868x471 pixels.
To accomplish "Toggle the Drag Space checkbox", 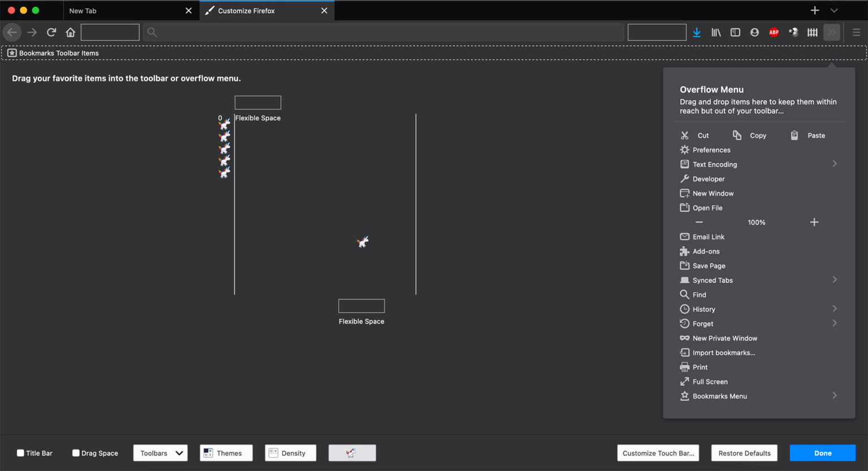I will pyautogui.click(x=75, y=453).
